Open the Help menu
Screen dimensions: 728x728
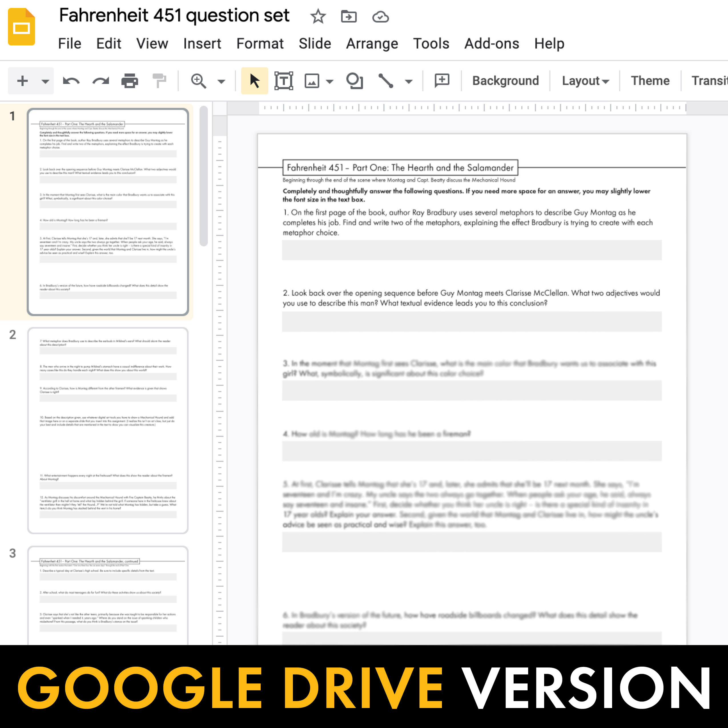point(549,44)
